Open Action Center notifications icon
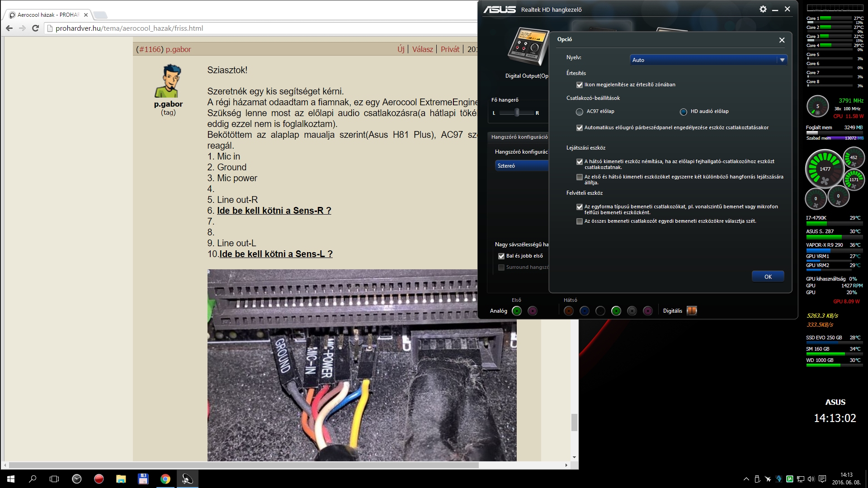 (x=822, y=479)
